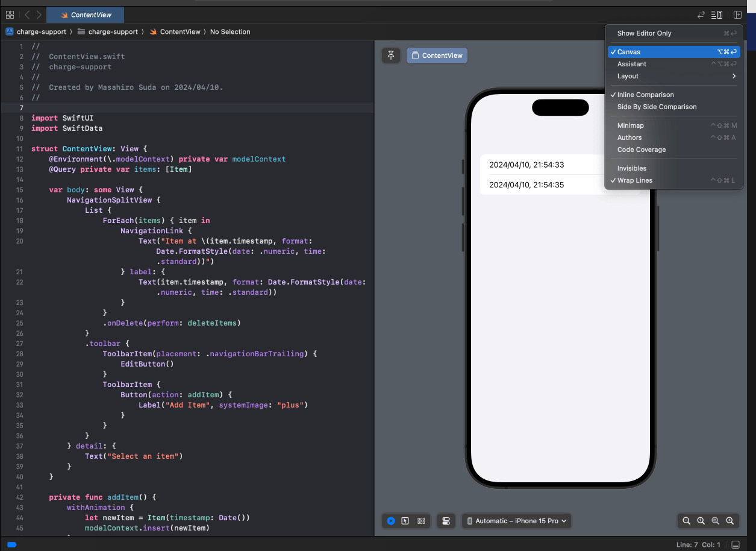
Task: Show Invisibles from the menu
Action: 674,168
